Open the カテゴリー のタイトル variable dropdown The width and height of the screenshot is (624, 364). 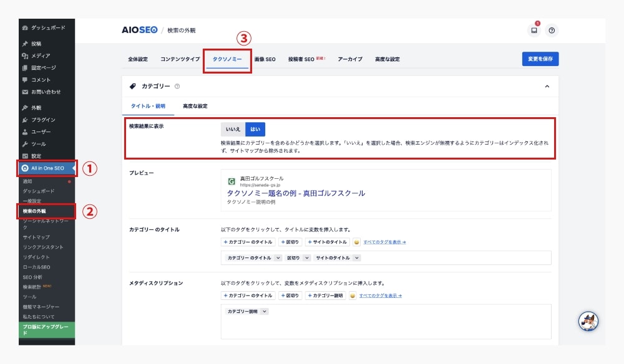(252, 257)
